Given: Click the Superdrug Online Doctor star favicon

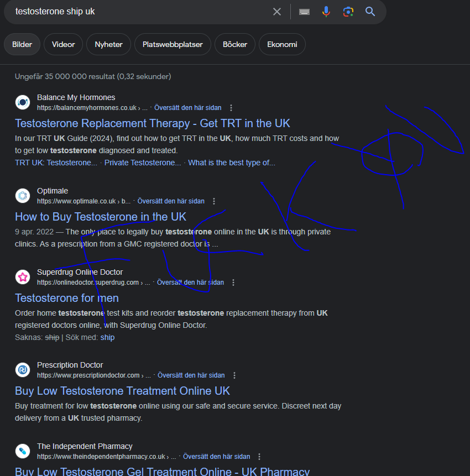Looking at the screenshot, I should 23,277.
